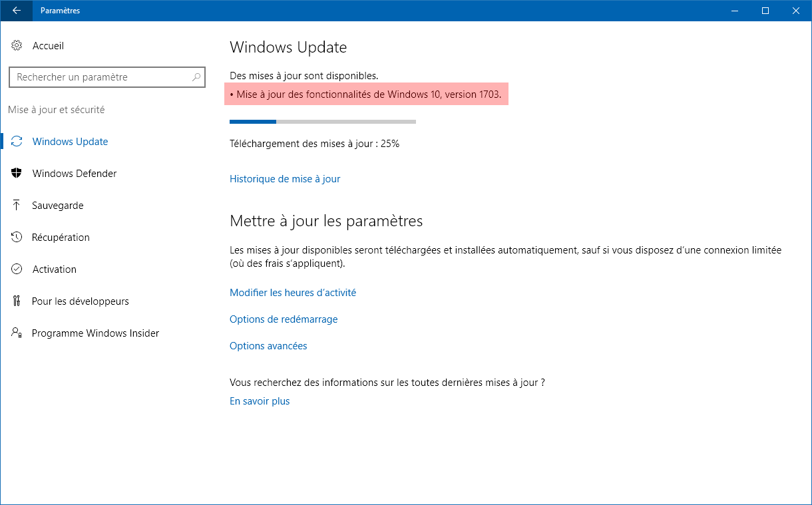The height and width of the screenshot is (505, 812).
Task: Open Options de redémarrage link
Action: point(284,319)
